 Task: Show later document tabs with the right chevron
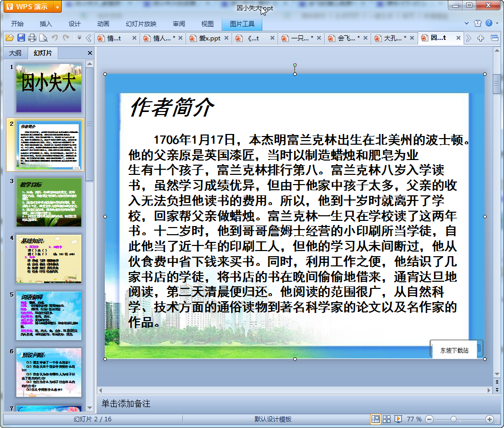469,38
